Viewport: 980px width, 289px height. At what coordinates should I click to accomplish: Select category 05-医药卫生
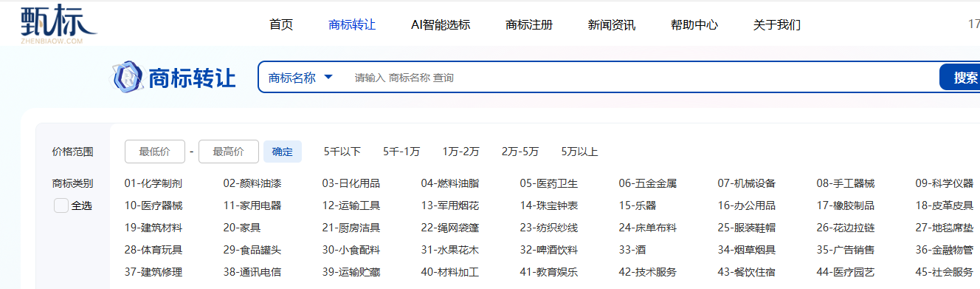point(549,183)
